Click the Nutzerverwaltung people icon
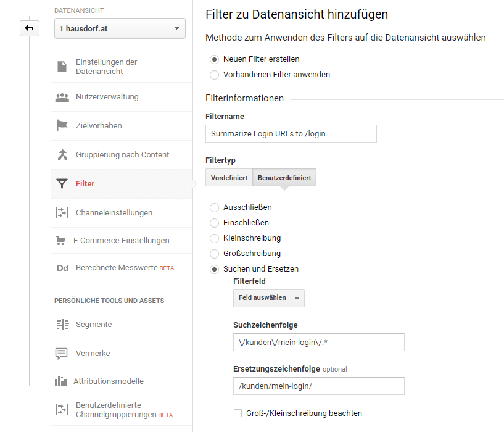 pyautogui.click(x=62, y=97)
